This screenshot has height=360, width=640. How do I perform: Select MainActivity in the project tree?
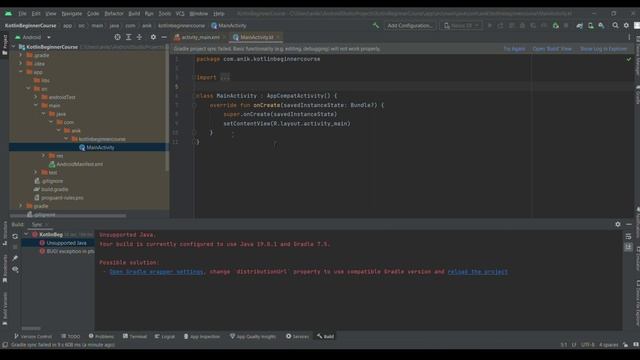pyautogui.click(x=88, y=147)
